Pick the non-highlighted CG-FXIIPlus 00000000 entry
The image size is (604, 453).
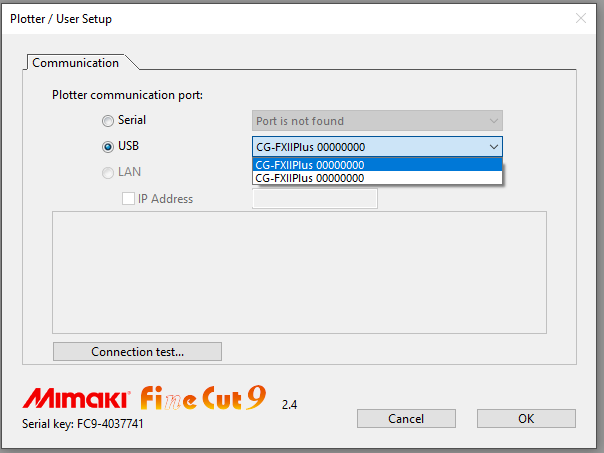pyautogui.click(x=377, y=178)
